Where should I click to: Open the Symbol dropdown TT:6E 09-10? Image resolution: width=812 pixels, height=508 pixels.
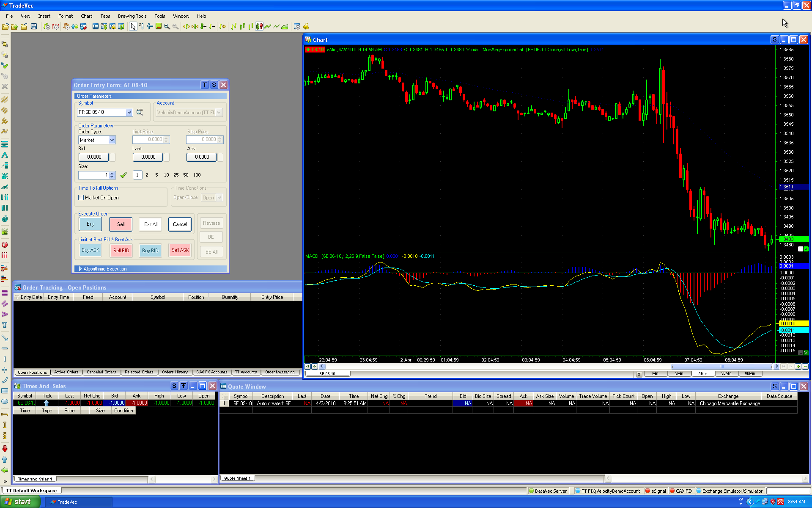[x=129, y=112]
